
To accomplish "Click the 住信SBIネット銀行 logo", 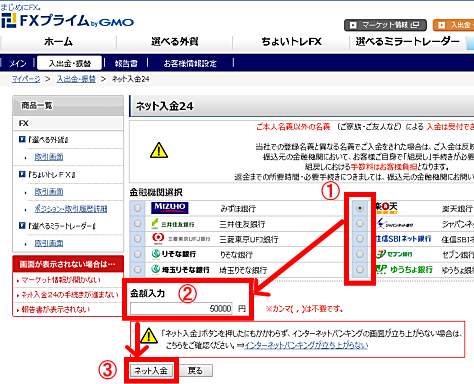I will click(x=404, y=239).
